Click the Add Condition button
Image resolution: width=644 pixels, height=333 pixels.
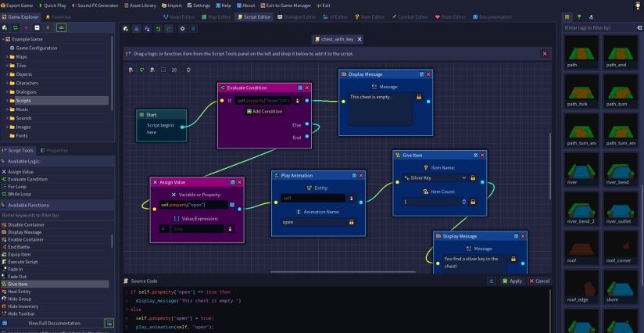point(264,111)
